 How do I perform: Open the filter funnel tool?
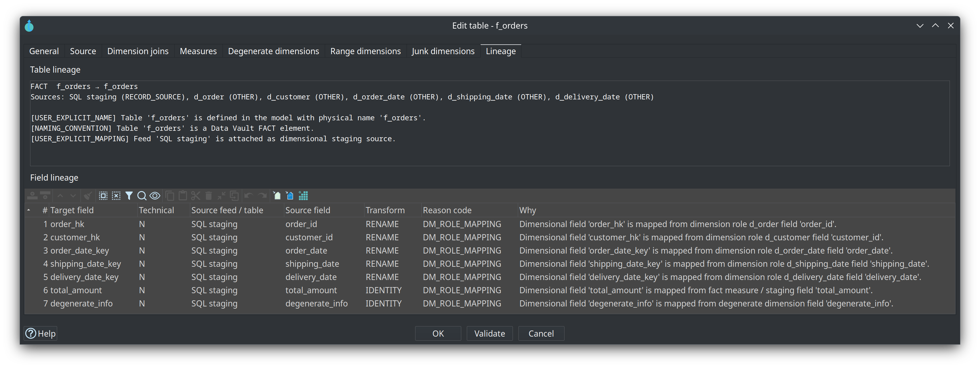click(x=129, y=196)
